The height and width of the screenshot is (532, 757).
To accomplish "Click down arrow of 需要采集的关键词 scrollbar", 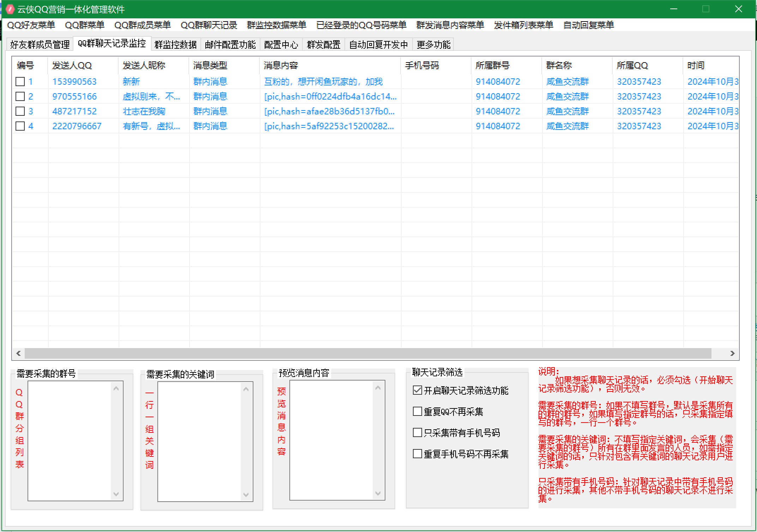I will [x=246, y=495].
